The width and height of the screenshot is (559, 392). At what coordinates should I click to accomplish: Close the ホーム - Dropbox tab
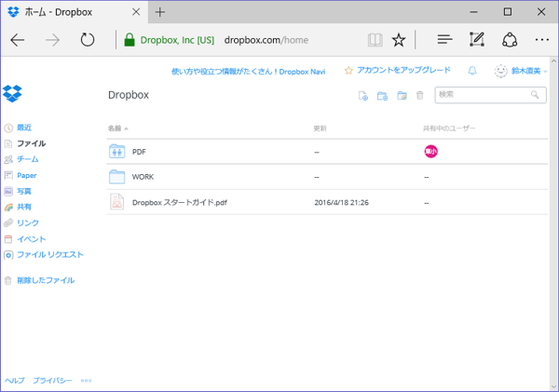136,12
